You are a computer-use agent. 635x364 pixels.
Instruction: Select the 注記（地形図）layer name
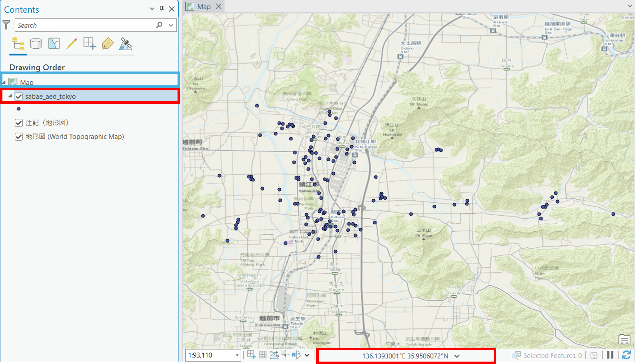[x=47, y=123]
